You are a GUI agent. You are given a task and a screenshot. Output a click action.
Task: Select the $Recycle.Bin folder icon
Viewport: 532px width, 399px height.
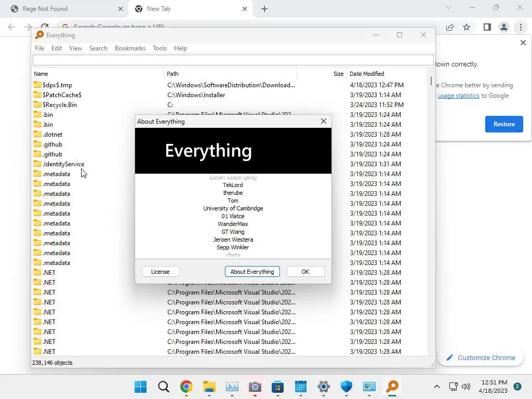pos(37,104)
